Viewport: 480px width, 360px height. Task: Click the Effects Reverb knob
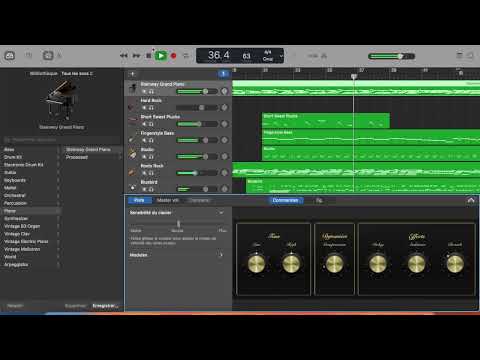tap(455, 263)
